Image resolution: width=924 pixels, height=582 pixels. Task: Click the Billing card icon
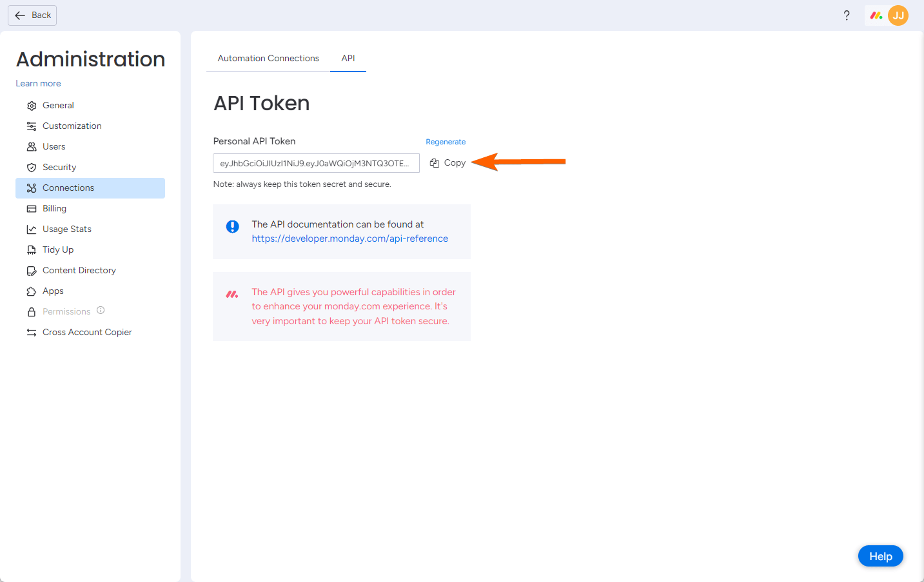[x=32, y=209]
